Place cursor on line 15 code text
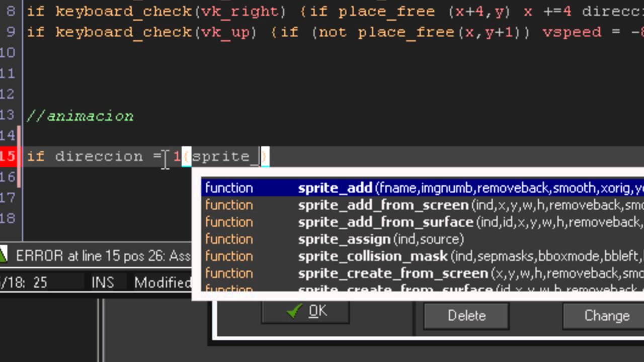The width and height of the screenshot is (644, 362). pyautogui.click(x=147, y=156)
